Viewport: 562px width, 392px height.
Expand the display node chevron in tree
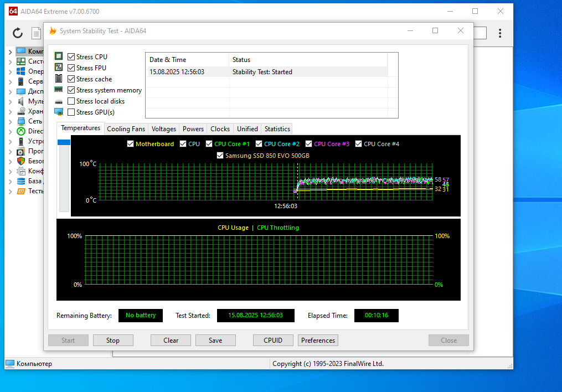tap(11, 91)
